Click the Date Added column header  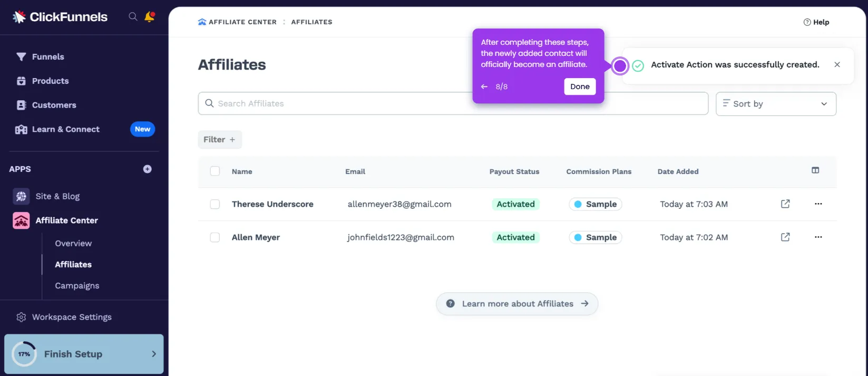tap(678, 171)
